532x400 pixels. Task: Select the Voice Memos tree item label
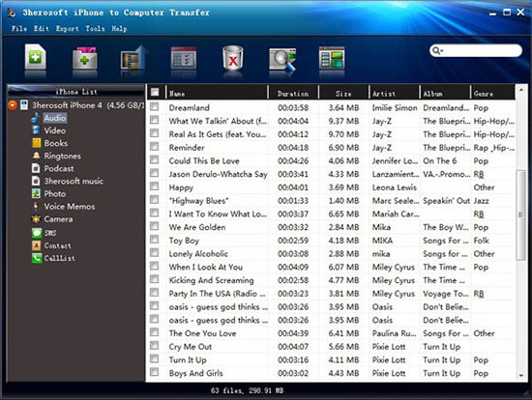pos(70,207)
